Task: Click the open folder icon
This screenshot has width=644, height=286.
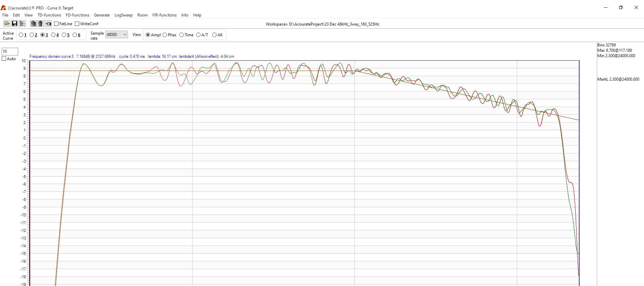Action: click(7, 24)
